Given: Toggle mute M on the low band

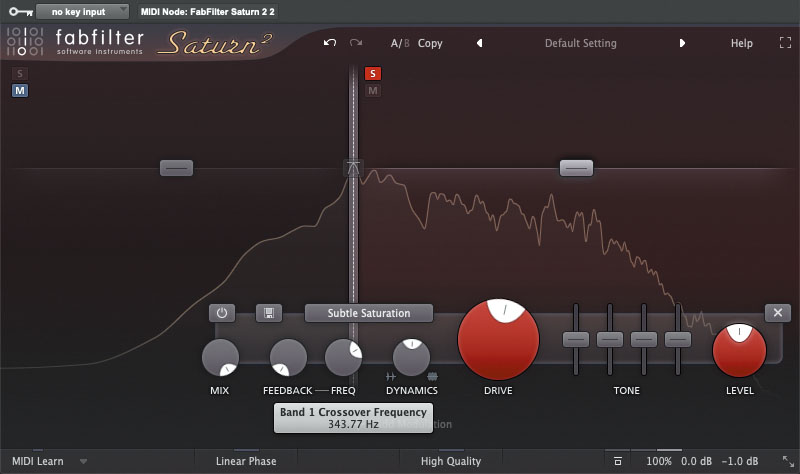Looking at the screenshot, I should click(x=20, y=91).
